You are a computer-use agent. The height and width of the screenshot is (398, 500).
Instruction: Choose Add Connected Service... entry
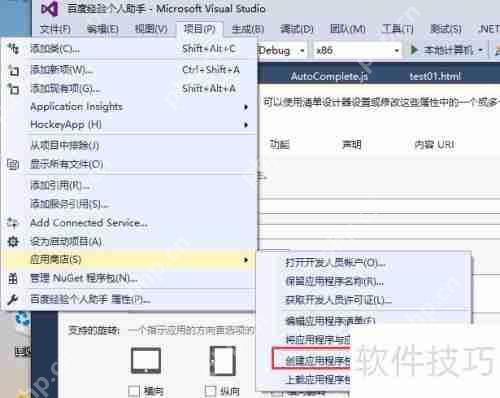tap(129, 223)
